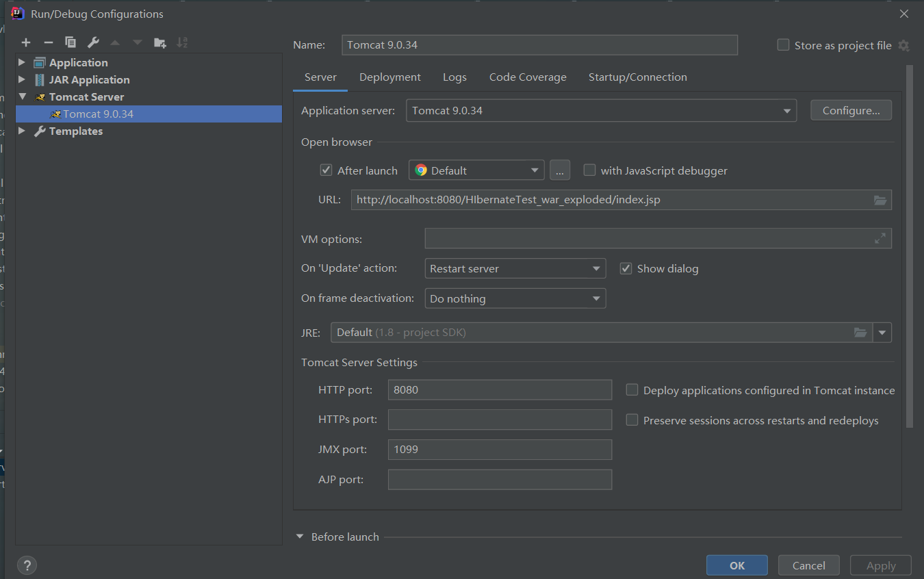Click the HTTPs port field
This screenshot has width=924, height=579.
pos(500,420)
